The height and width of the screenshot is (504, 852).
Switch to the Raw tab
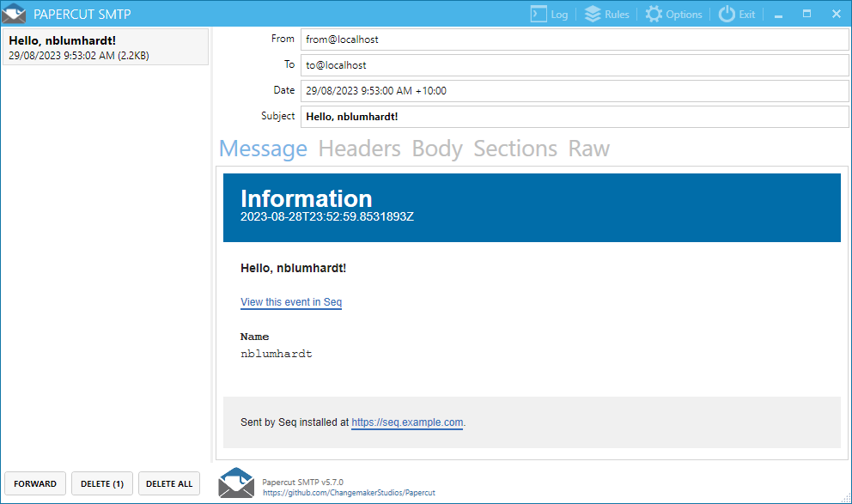pyautogui.click(x=589, y=149)
